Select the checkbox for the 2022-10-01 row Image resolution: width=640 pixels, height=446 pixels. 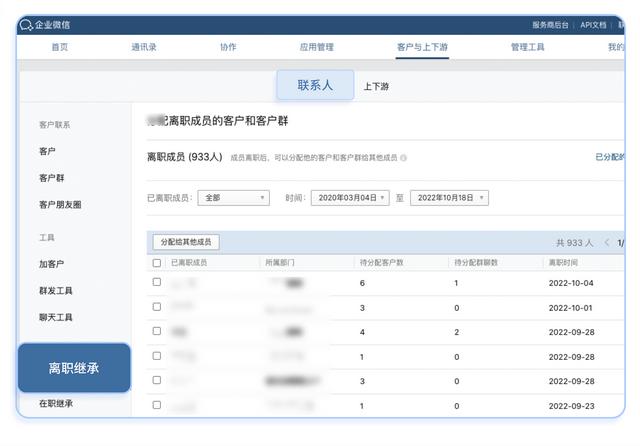coord(156,308)
